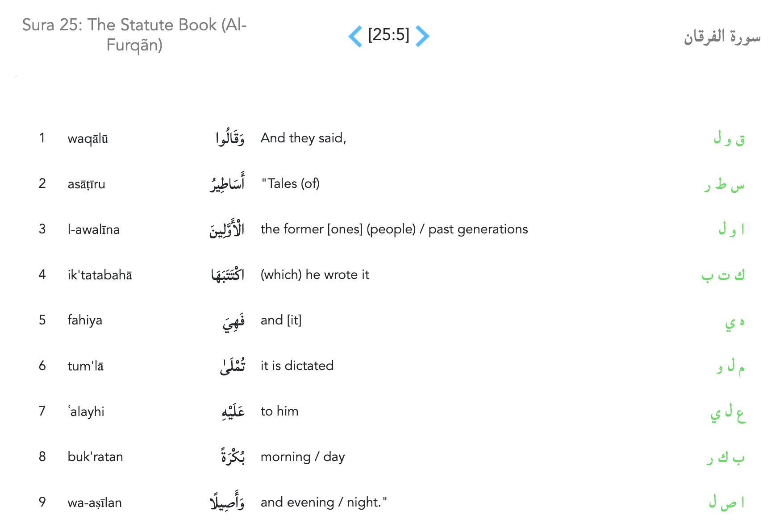Click the Arabic word أَسَاطِيرُ
This screenshot has height=532, width=784.
pyautogui.click(x=227, y=183)
